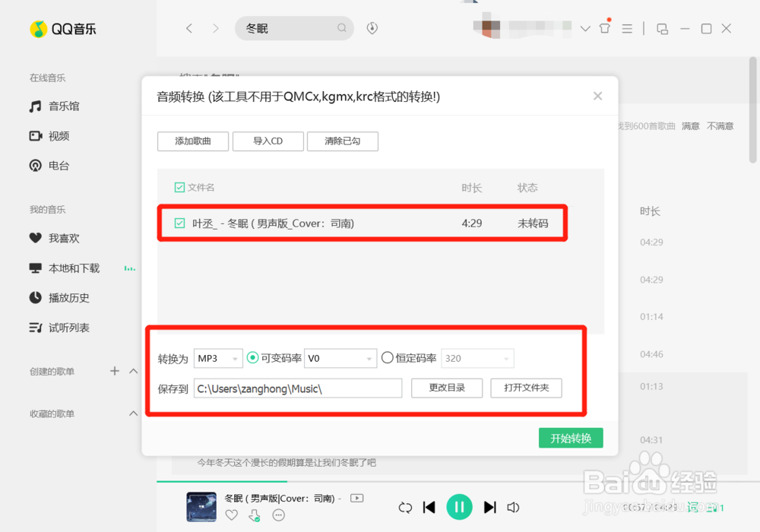The width and height of the screenshot is (760, 532).
Task: Open the 我喜欢 favorites list
Action: [64, 238]
